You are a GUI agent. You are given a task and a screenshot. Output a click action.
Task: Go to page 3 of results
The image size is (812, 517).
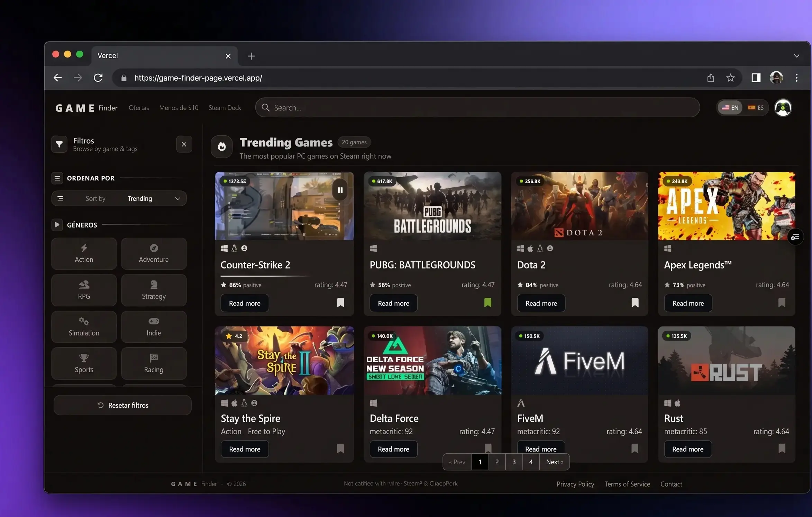(x=514, y=462)
